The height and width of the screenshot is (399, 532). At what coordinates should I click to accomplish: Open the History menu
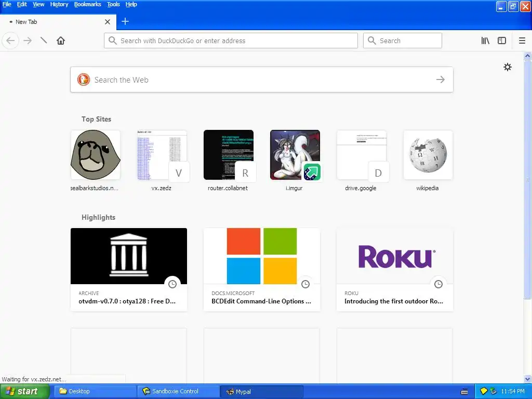(59, 4)
